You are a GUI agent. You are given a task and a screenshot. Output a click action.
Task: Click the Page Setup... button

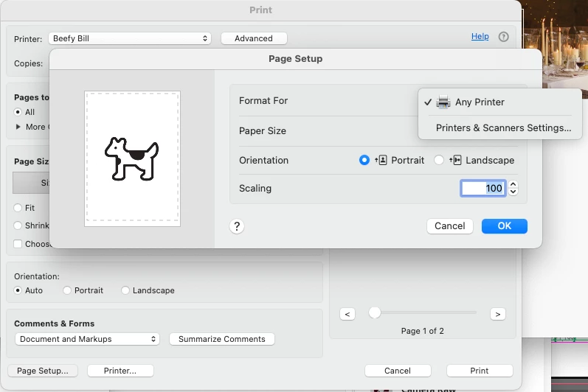(43, 371)
